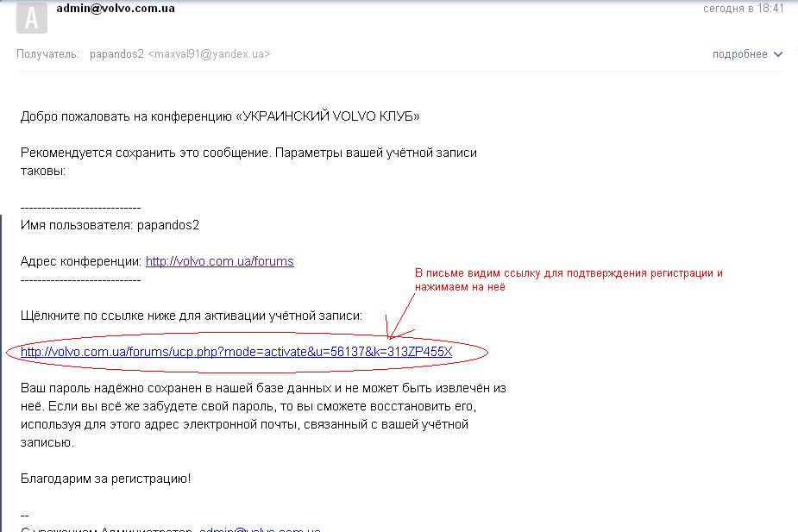This screenshot has height=532, width=798.
Task: Open the http://volvo.com.ua/forums link
Action: [x=219, y=261]
